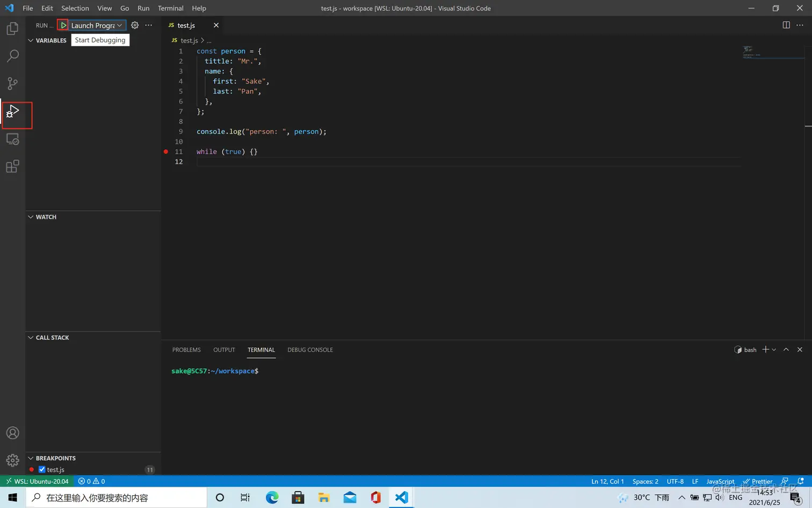Open the errors and warnings status item
The width and height of the screenshot is (812, 508).
[x=91, y=481]
